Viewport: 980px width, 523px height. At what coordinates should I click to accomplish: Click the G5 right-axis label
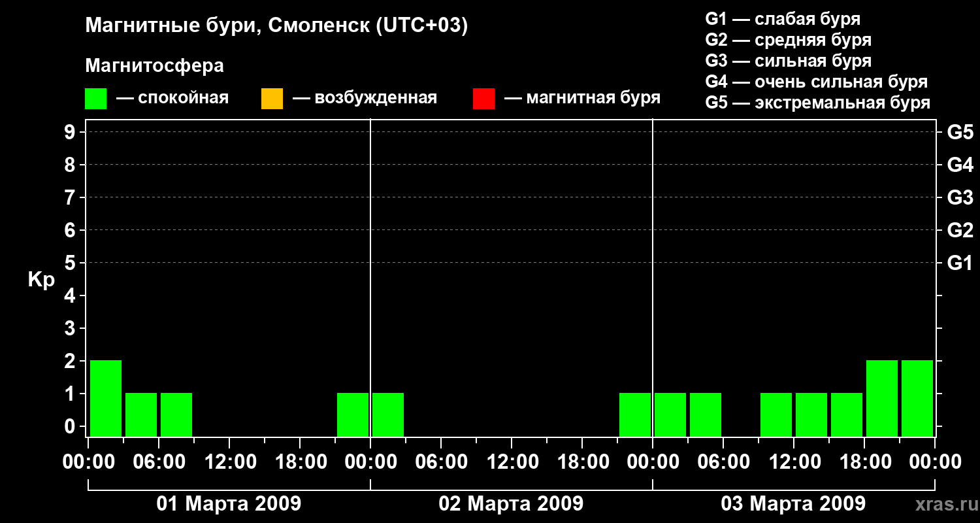960,133
